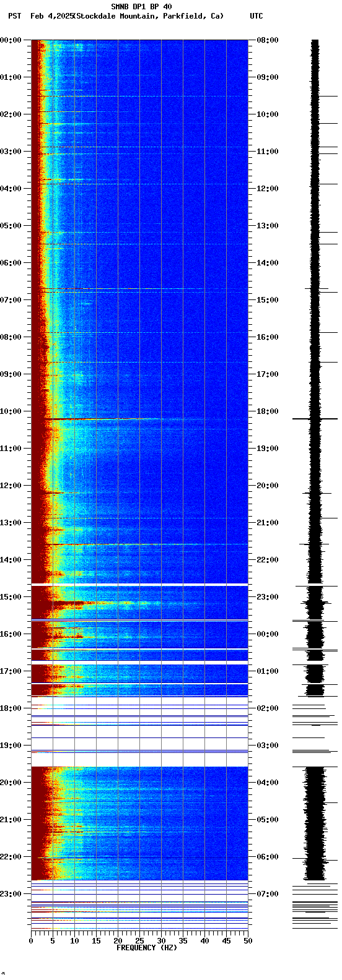Click the 16:00 PST time label on left axis

pos(11,634)
